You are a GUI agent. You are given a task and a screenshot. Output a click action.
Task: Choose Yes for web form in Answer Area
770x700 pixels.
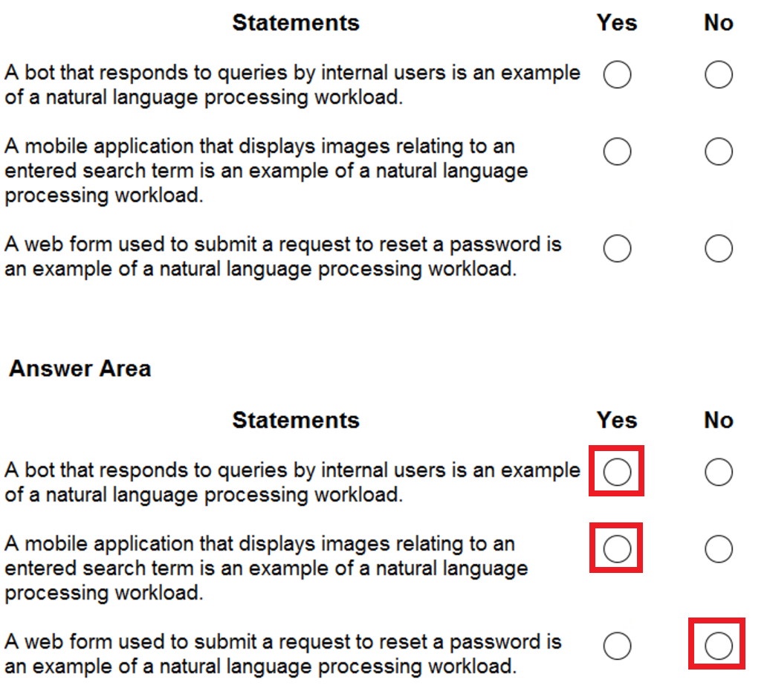coord(617,646)
